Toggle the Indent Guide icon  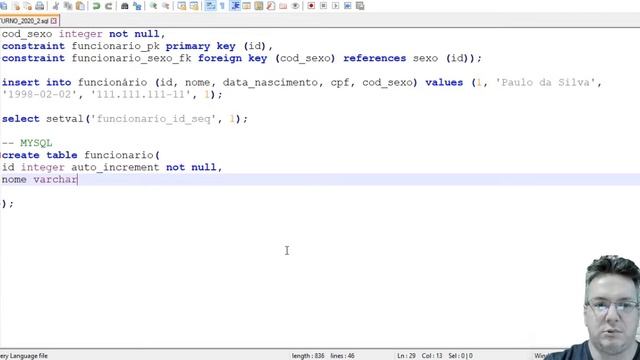[236, 6]
